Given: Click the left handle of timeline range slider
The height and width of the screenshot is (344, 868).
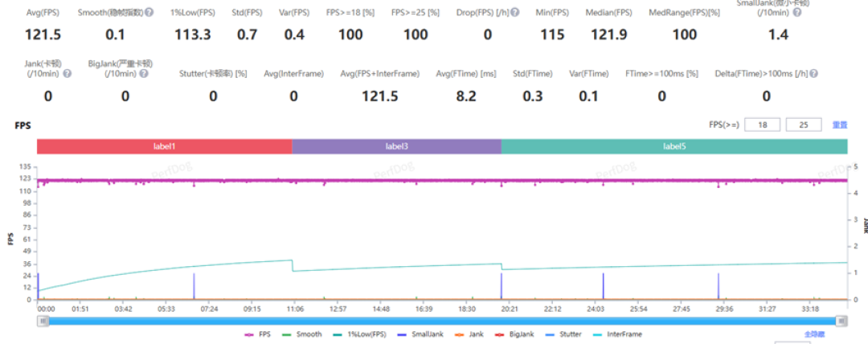Looking at the screenshot, I should 43,321.
